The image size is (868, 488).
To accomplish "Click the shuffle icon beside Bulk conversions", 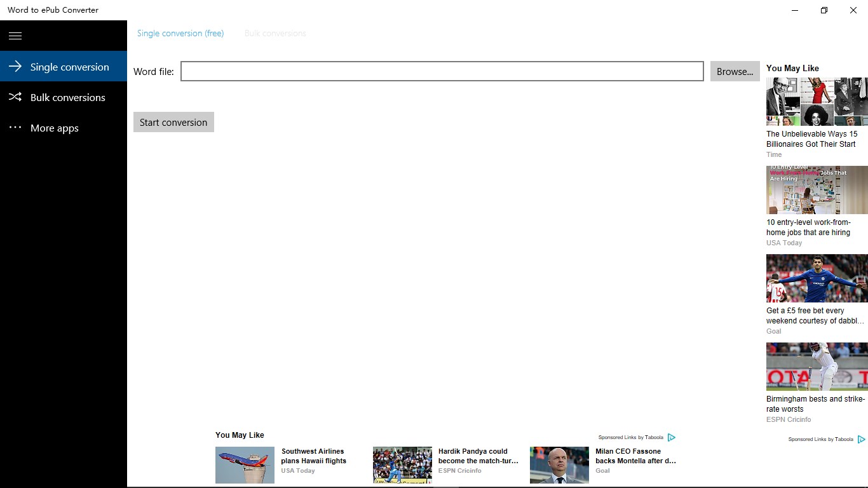I will tap(15, 97).
